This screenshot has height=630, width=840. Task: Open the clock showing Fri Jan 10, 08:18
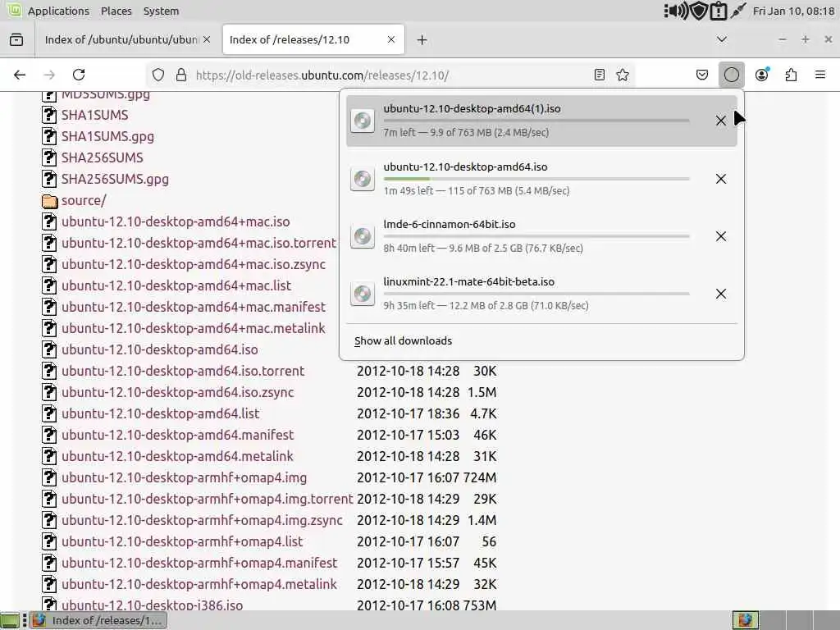click(x=793, y=11)
